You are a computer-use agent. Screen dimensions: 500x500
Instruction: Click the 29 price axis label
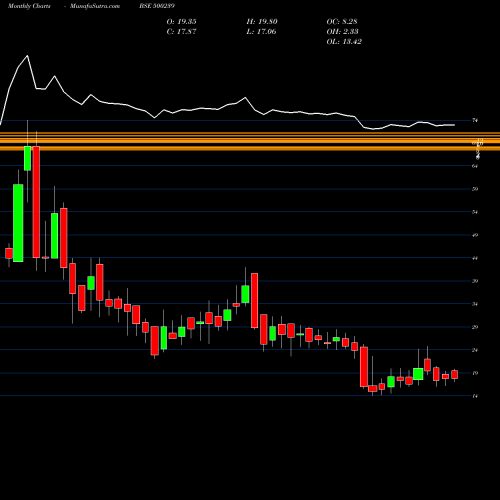[x=475, y=327]
